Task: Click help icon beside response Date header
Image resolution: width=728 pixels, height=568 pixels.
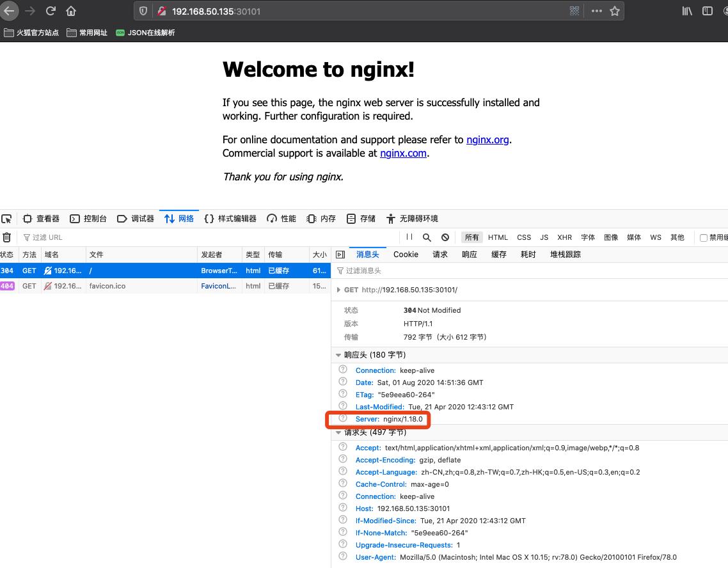Action: coord(343,382)
